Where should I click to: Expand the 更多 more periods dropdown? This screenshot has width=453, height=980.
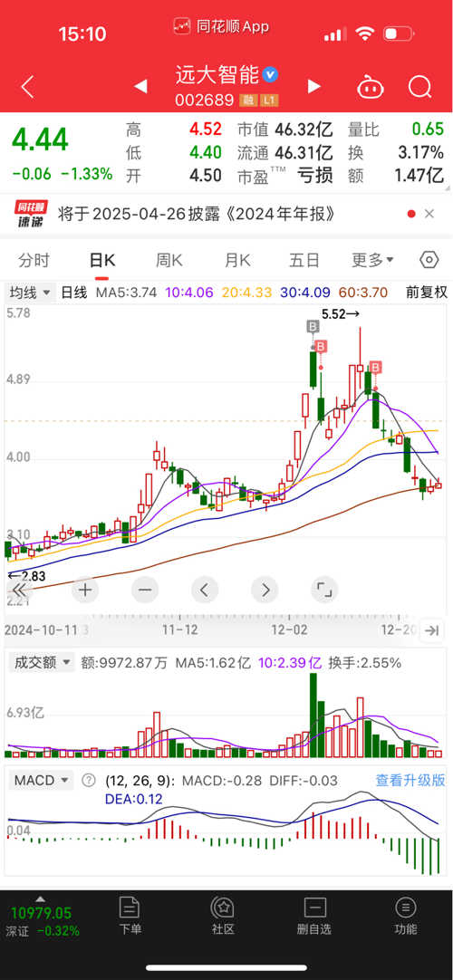373,260
